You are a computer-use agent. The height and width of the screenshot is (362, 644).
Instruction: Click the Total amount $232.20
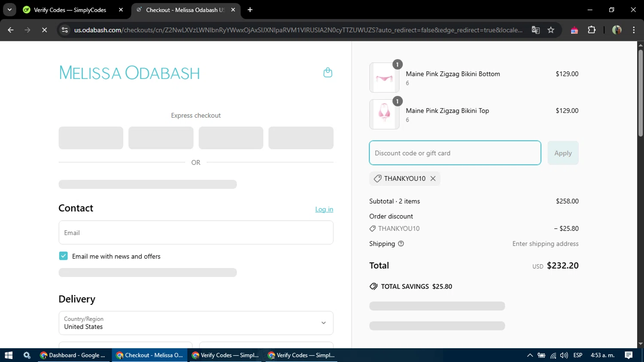pyautogui.click(x=562, y=266)
